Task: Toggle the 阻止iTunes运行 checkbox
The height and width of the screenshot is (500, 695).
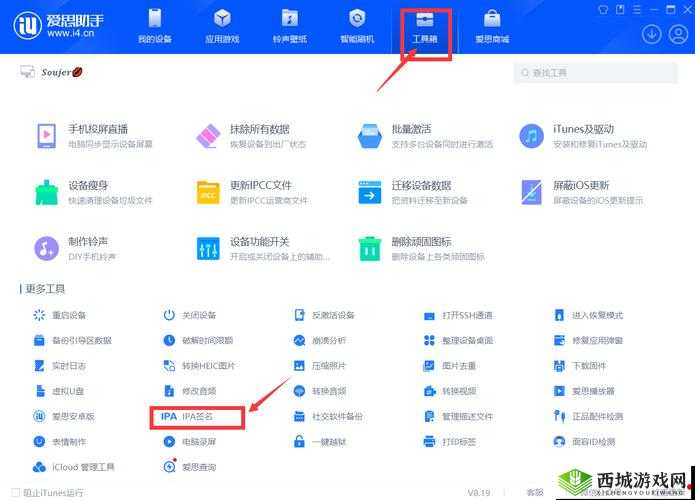Action: [16, 492]
